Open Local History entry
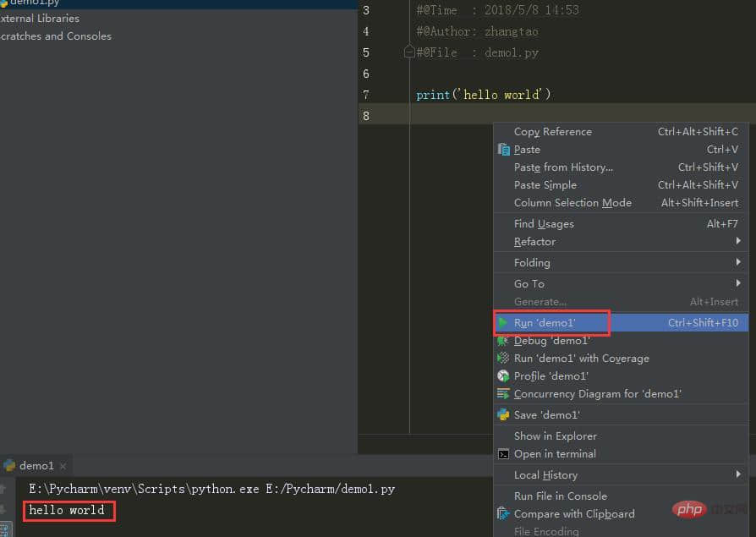This screenshot has height=537, width=756. (x=621, y=474)
